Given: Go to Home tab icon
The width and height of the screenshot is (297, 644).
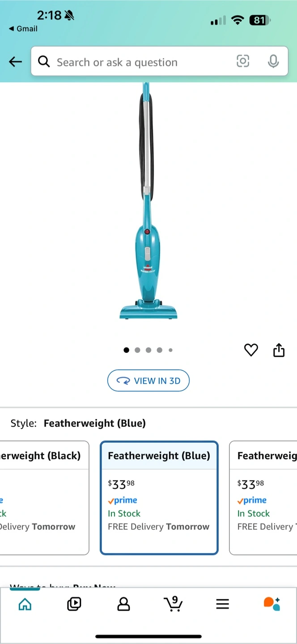Looking at the screenshot, I should [x=25, y=604].
